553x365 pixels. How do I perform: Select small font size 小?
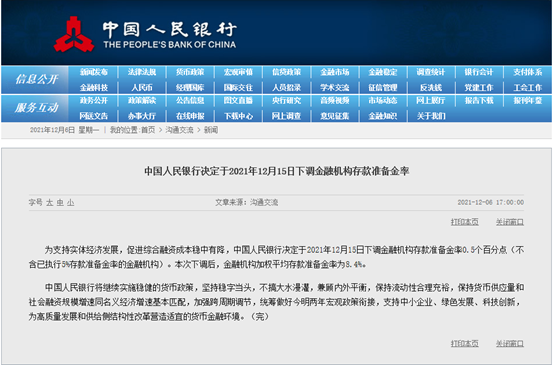[x=71, y=202]
